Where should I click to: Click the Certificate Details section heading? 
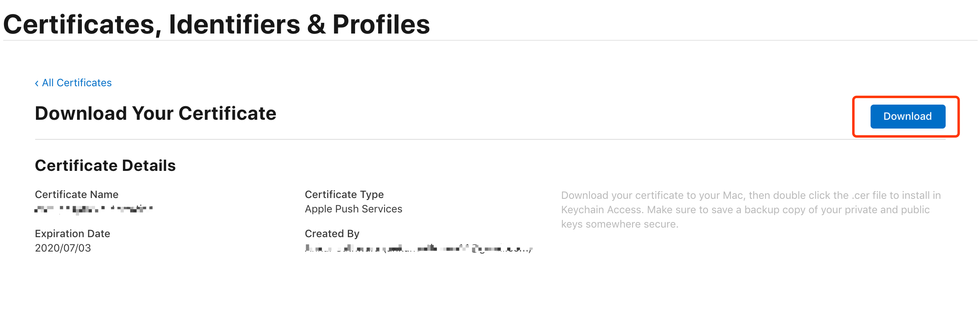click(x=105, y=165)
